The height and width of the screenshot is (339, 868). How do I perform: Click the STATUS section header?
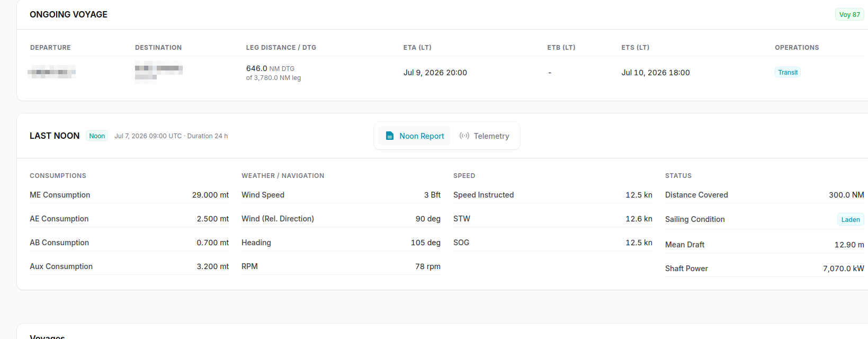click(678, 176)
